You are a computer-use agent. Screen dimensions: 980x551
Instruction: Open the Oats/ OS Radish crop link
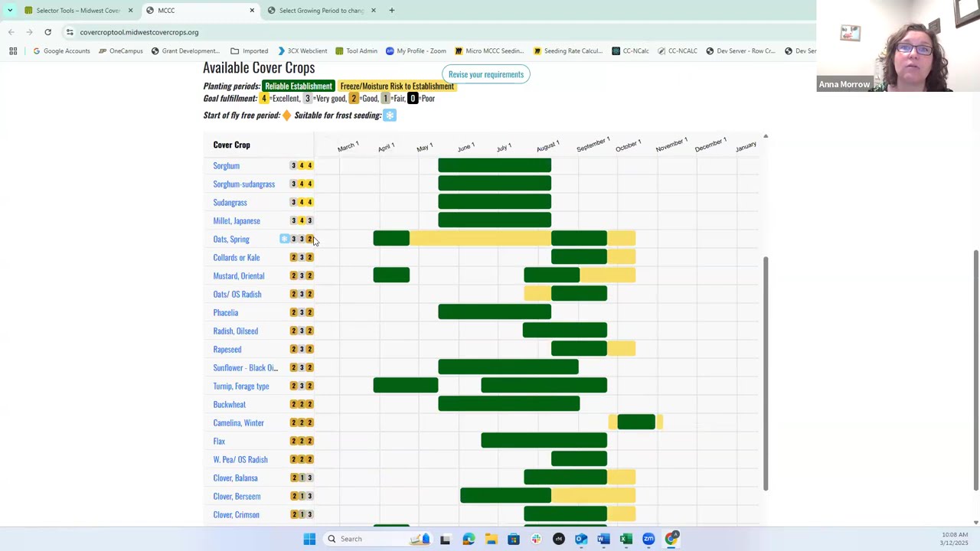pos(237,294)
